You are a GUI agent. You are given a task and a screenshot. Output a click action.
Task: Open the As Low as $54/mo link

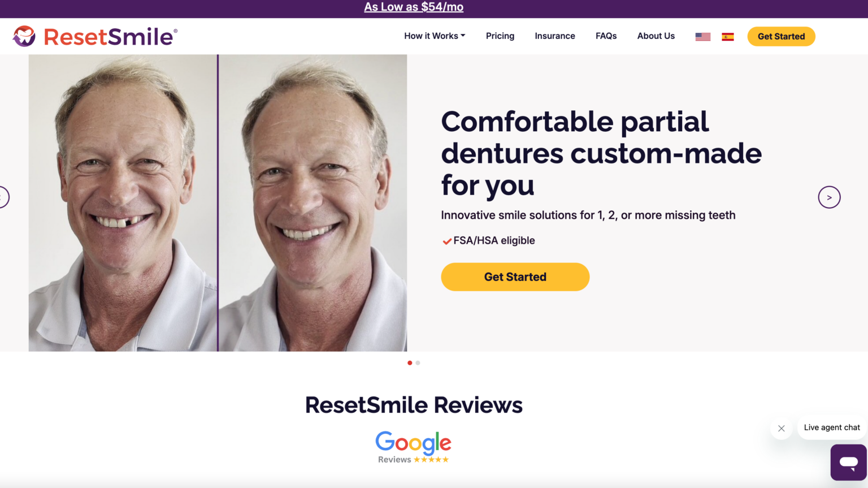point(413,7)
